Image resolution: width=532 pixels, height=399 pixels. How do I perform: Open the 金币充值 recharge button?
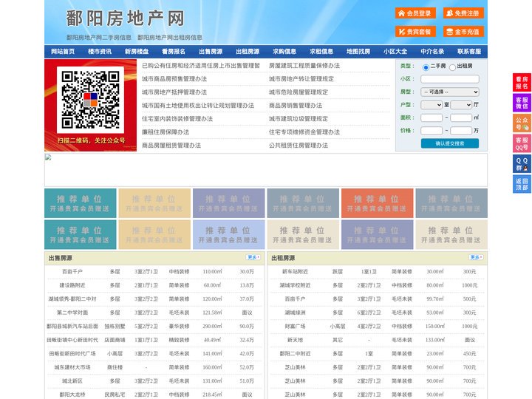click(463, 32)
